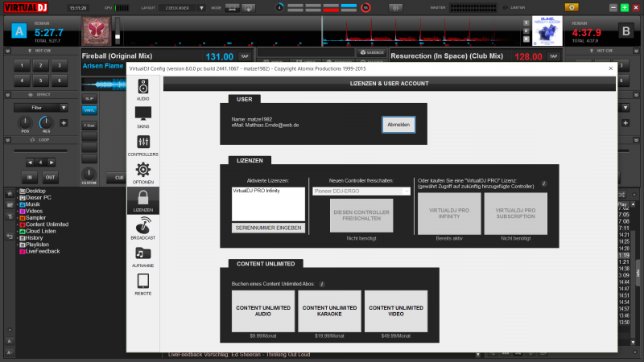Set loop OUT point on deck A
The image size is (644, 362).
coord(50,177)
